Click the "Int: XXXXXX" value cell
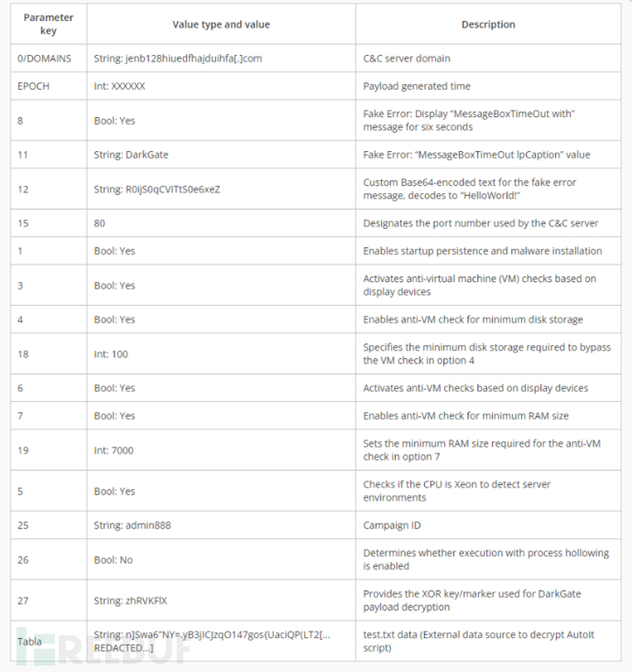Screen dimensions: 632x672 coord(119,86)
